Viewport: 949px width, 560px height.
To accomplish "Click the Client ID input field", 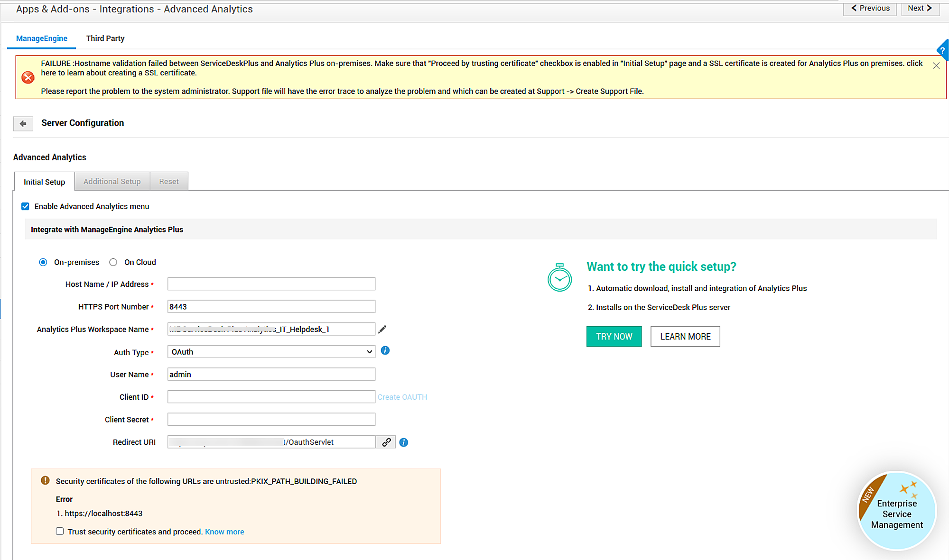I will [x=271, y=397].
